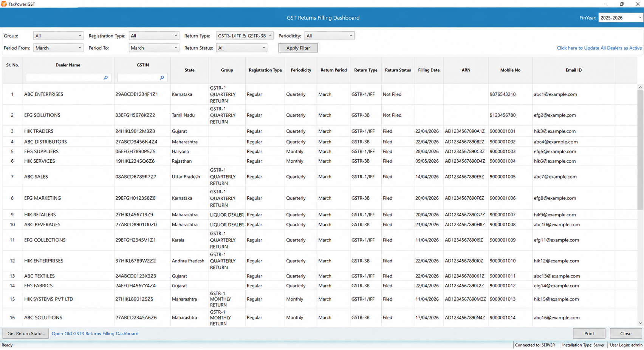The height and width of the screenshot is (350, 644).
Task: Click the Close button at bottom right
Action: tap(625, 333)
